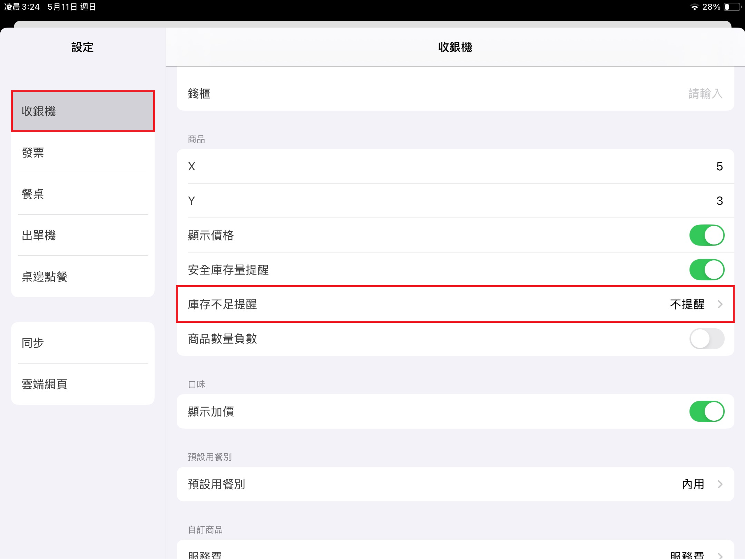The image size is (745, 560).
Task: Open 庫存不足提醒 options row
Action: tap(455, 304)
